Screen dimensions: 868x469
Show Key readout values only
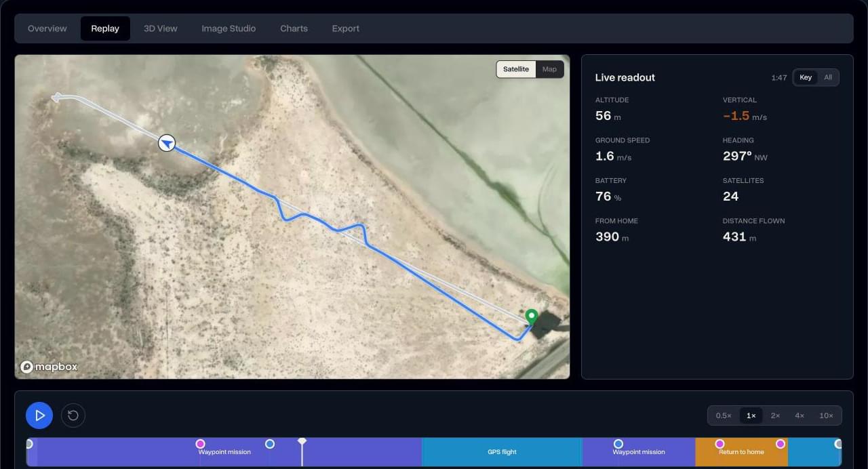(806, 77)
